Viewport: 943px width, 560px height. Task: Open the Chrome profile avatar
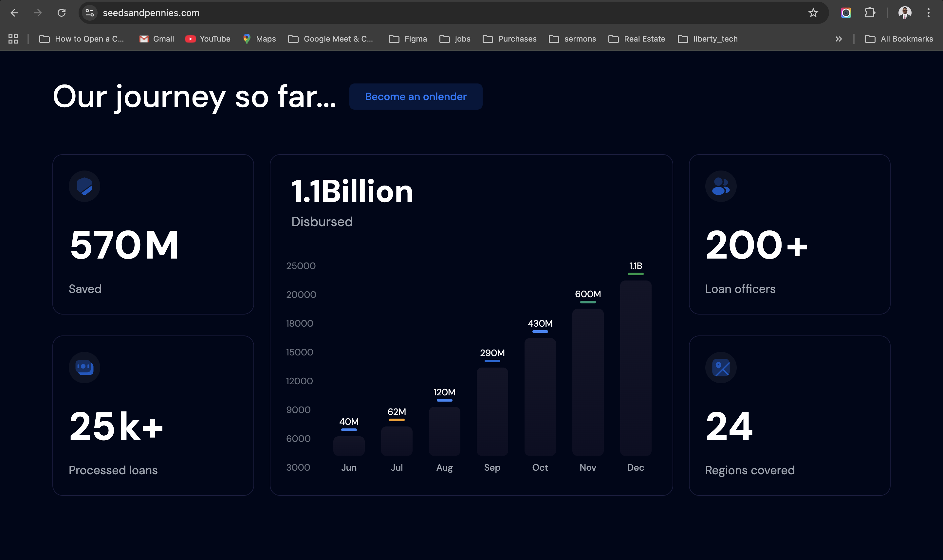click(x=904, y=13)
